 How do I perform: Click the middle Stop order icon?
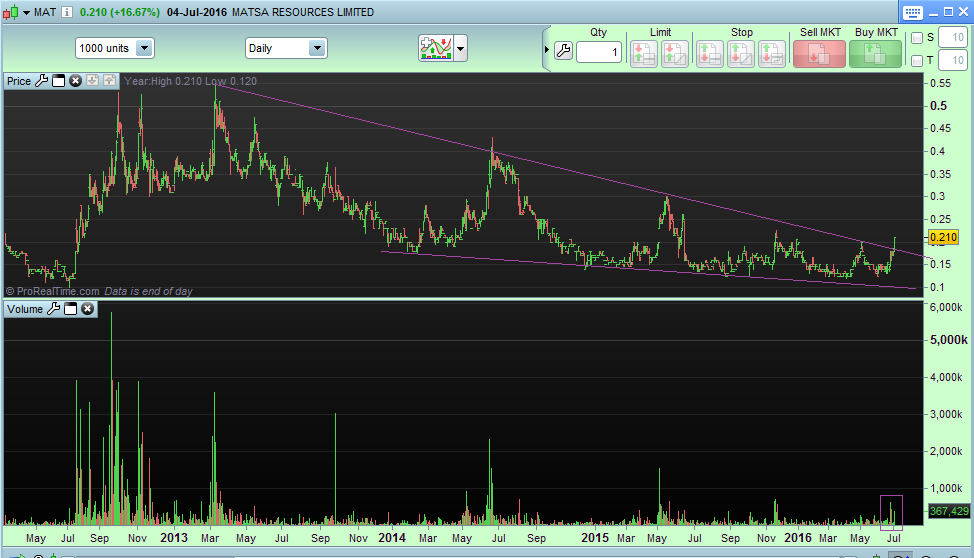pyautogui.click(x=740, y=54)
